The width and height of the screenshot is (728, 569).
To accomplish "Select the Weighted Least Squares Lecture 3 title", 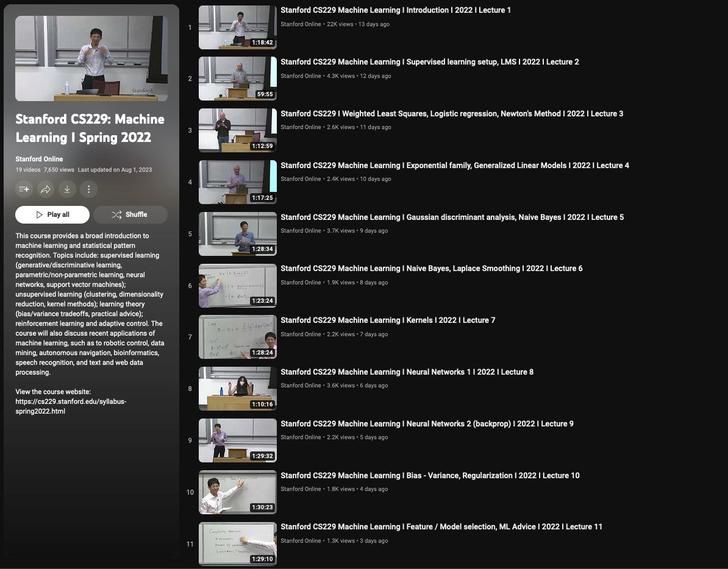I will tap(452, 113).
